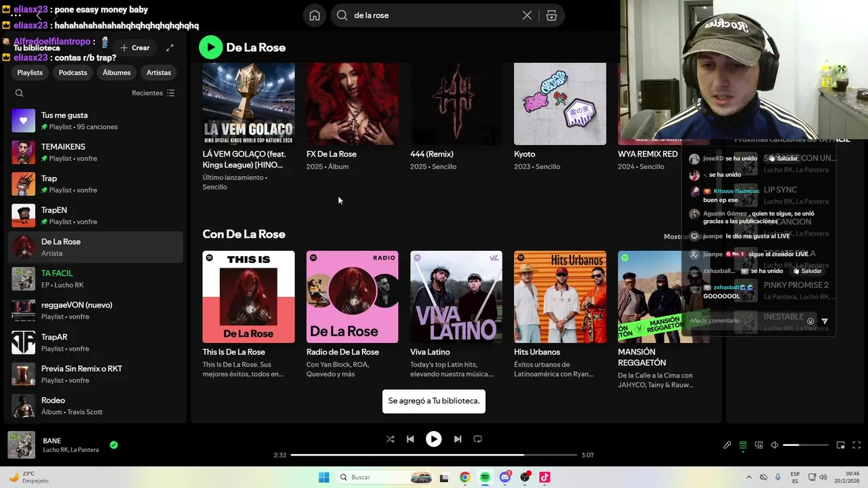This screenshot has width=868, height=488.
Task: Filter library by Playlists
Action: coord(30,73)
